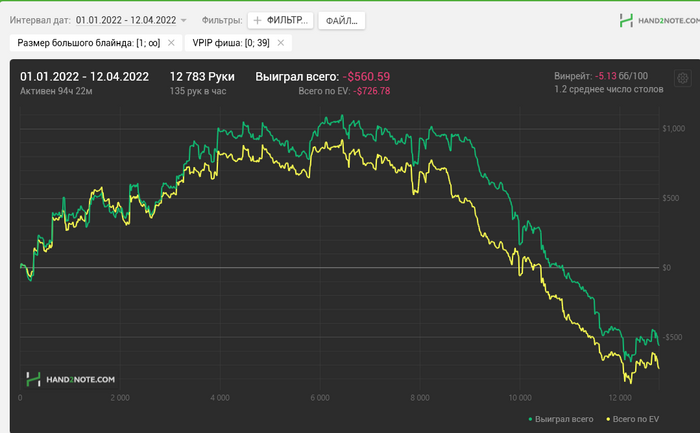The height and width of the screenshot is (433, 700).
Task: Click the 6 000 x-axis label
Action: pyautogui.click(x=320, y=398)
